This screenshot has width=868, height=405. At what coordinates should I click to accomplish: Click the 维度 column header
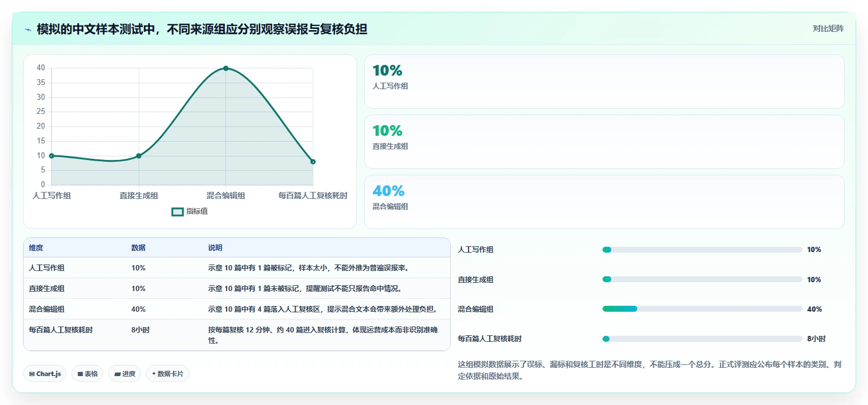[x=36, y=248]
